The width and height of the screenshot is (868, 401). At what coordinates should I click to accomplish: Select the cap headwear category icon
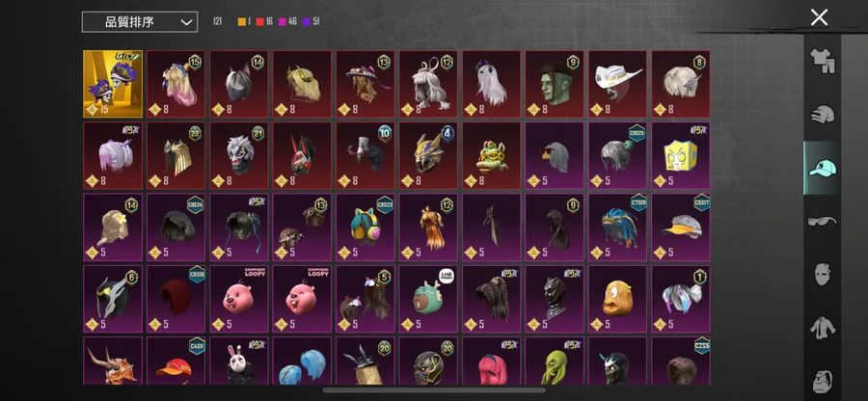click(822, 168)
